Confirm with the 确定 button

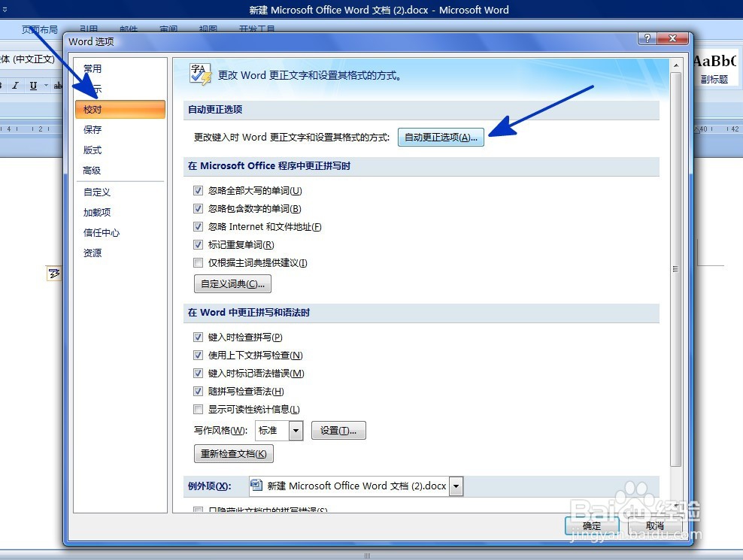592,526
